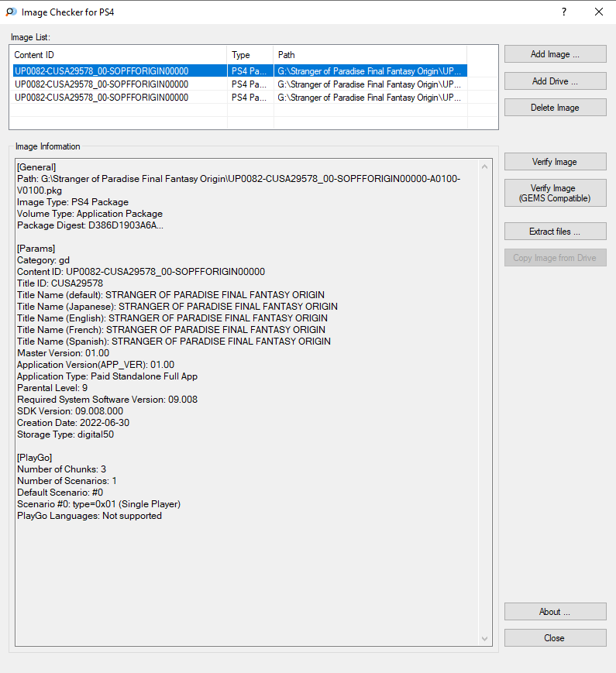This screenshot has width=616, height=673.
Task: Click the [PlayGo] section heading
Action: coord(34,457)
